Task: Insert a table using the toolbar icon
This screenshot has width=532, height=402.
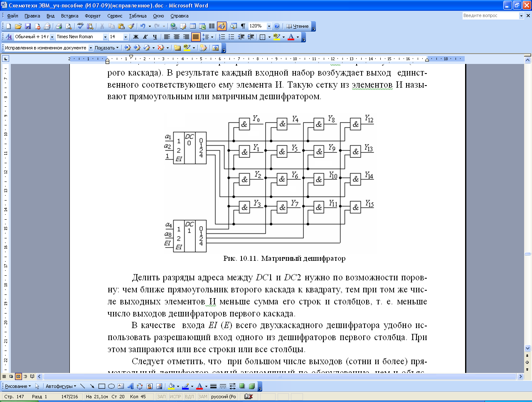Action: pyautogui.click(x=192, y=26)
